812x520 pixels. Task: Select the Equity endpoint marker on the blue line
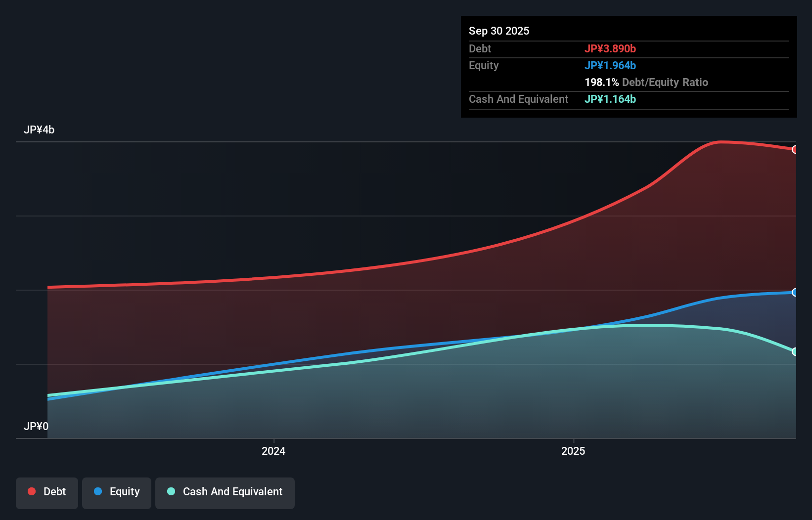(x=795, y=293)
